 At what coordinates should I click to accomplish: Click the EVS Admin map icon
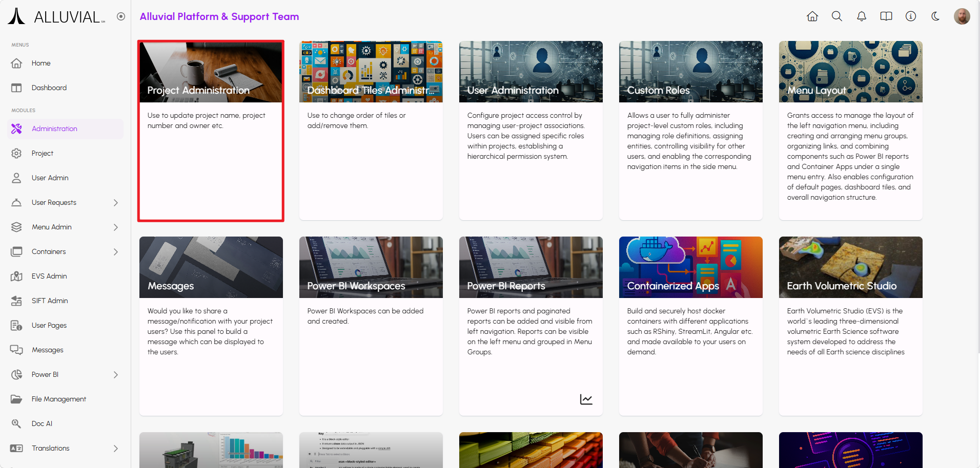pyautogui.click(x=16, y=276)
